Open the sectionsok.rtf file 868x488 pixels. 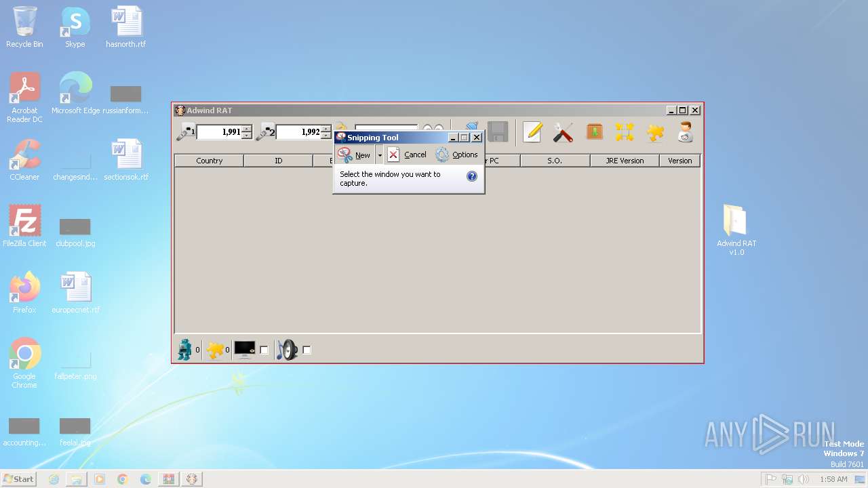(126, 160)
